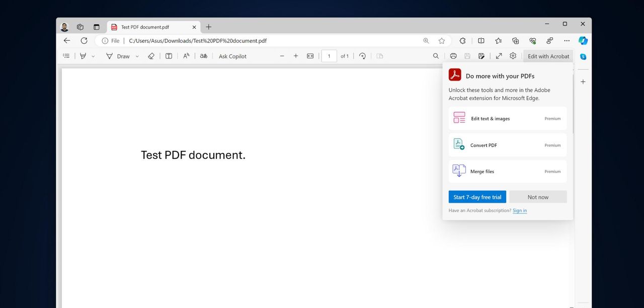This screenshot has height=308, width=644.
Task: Click the 'Test PDF document.' text
Action: [x=193, y=155]
